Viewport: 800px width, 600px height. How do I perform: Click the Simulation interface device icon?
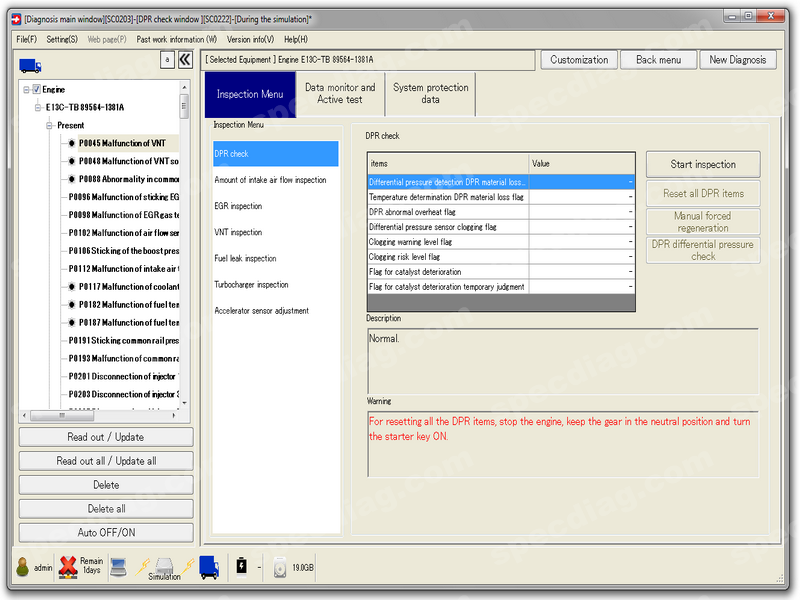coord(164,566)
